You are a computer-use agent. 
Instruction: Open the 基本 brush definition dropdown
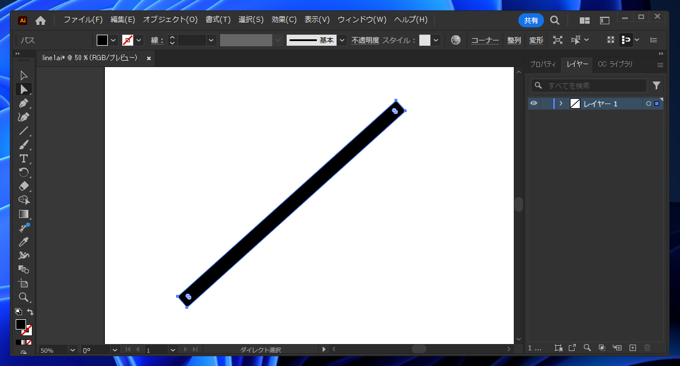[x=342, y=40]
